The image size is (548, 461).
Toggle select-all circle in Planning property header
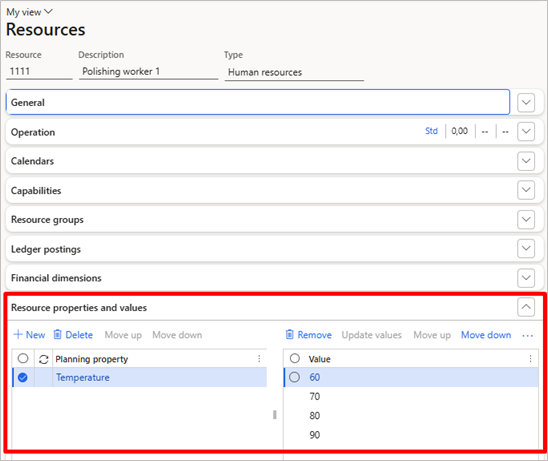coord(23,358)
